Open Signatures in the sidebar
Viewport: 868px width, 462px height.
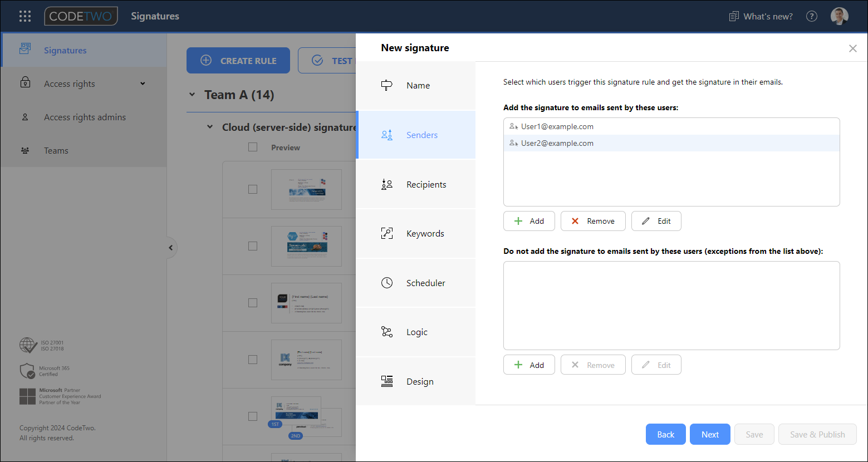coord(84,50)
